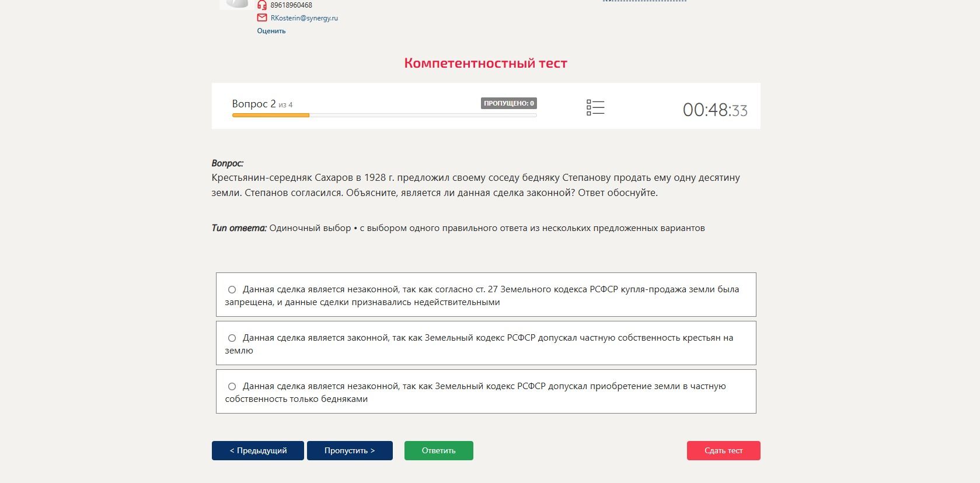The image size is (980, 483).
Task: Select answer stating сделка является законной
Action: (x=486, y=343)
